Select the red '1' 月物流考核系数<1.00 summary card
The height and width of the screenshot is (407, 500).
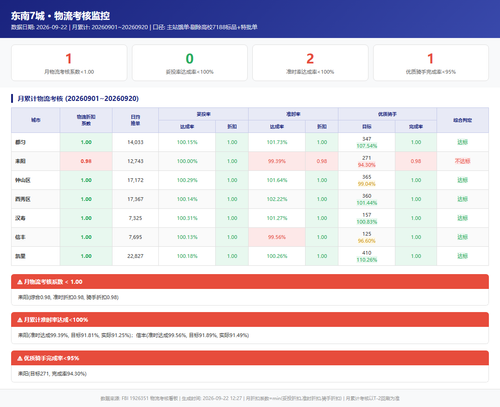(x=69, y=63)
